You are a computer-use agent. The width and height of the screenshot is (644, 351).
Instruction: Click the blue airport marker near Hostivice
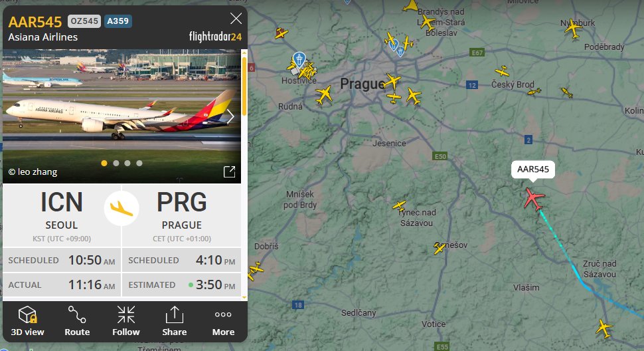click(x=299, y=60)
